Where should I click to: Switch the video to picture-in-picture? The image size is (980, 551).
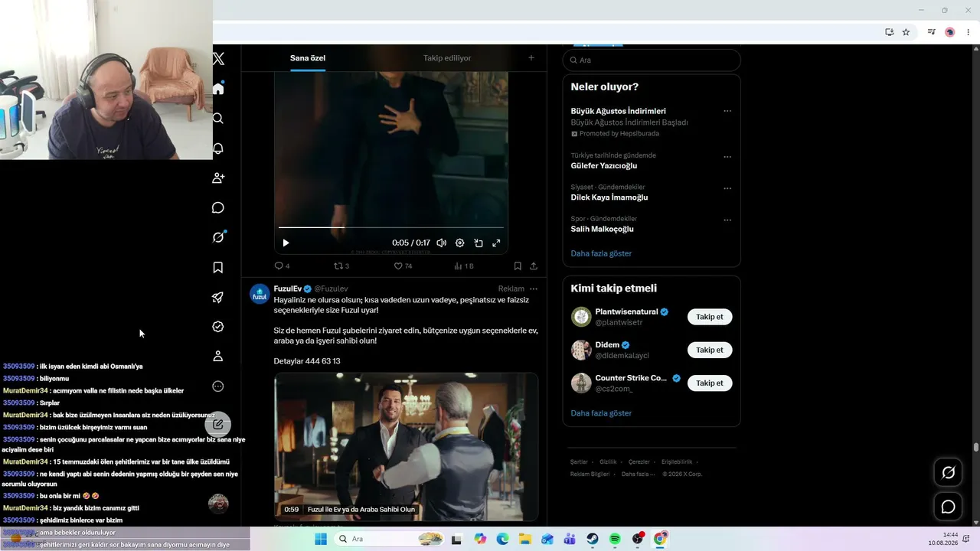pos(479,243)
